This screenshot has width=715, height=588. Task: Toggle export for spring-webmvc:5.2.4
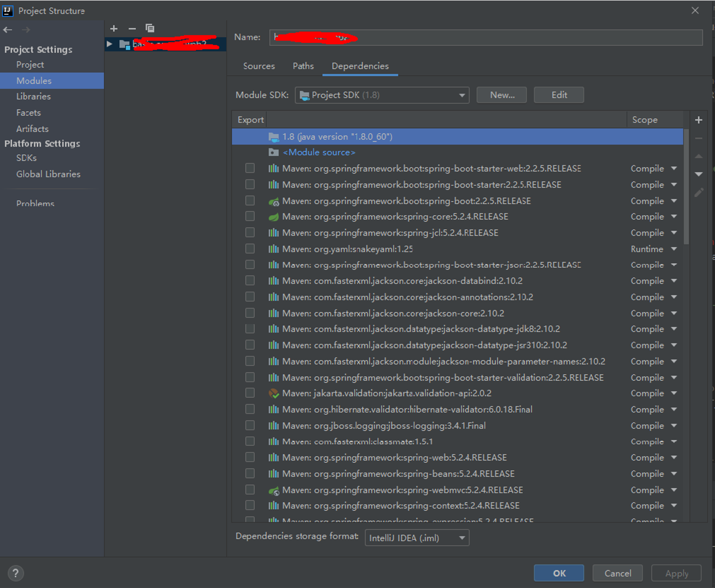pos(250,490)
